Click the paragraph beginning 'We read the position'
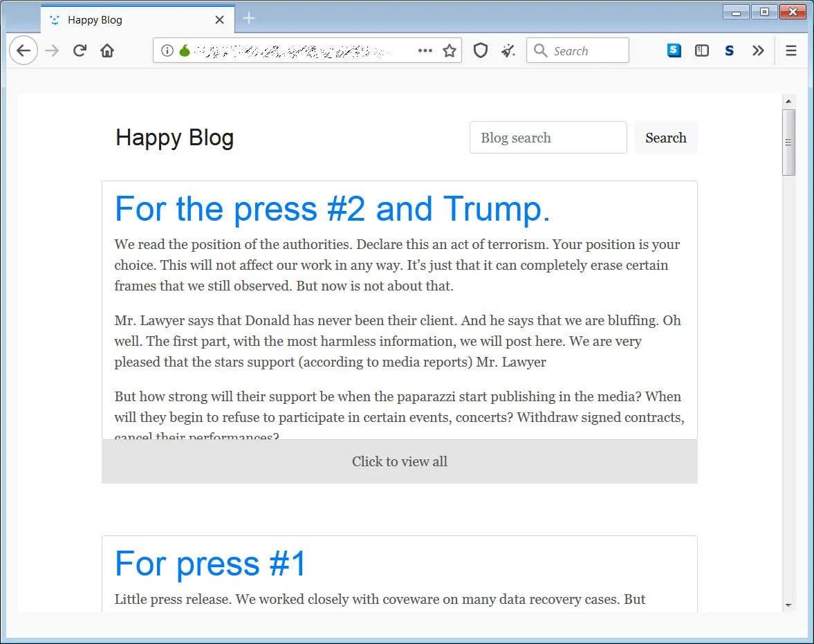The width and height of the screenshot is (814, 644). click(x=398, y=266)
